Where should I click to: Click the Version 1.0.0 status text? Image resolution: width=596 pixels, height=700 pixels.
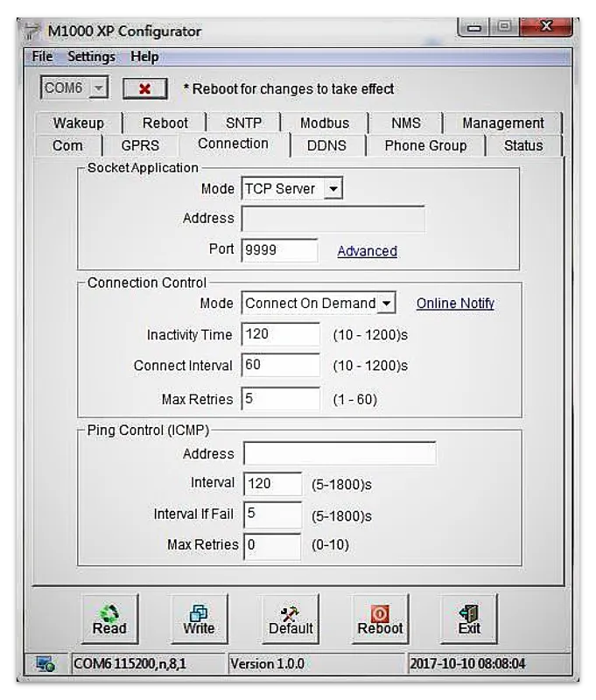pyautogui.click(x=267, y=664)
